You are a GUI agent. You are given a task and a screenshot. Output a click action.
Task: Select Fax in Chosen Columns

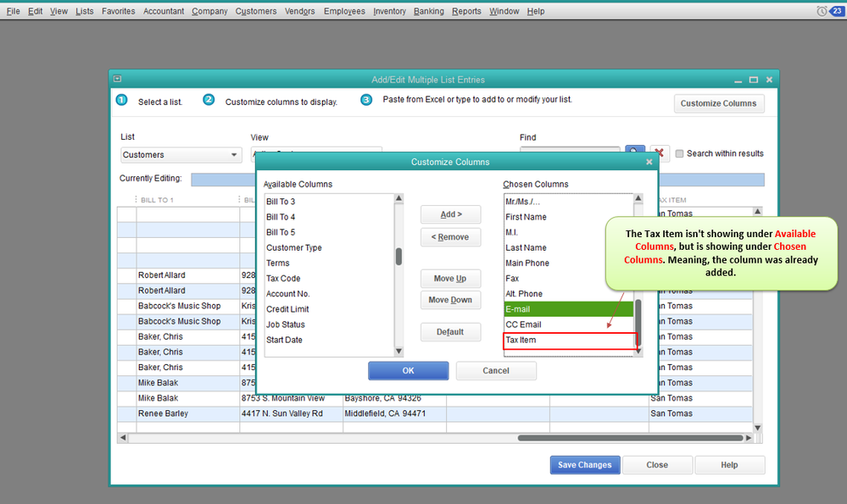pyautogui.click(x=568, y=279)
